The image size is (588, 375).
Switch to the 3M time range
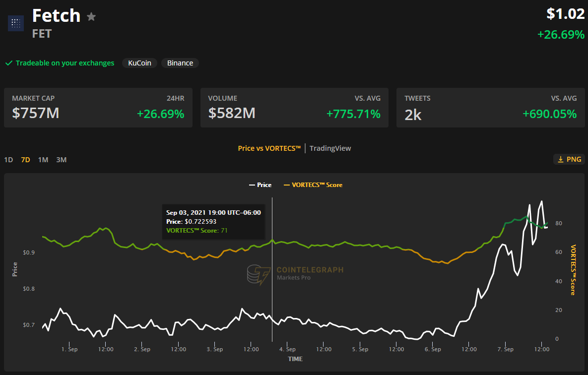point(61,160)
